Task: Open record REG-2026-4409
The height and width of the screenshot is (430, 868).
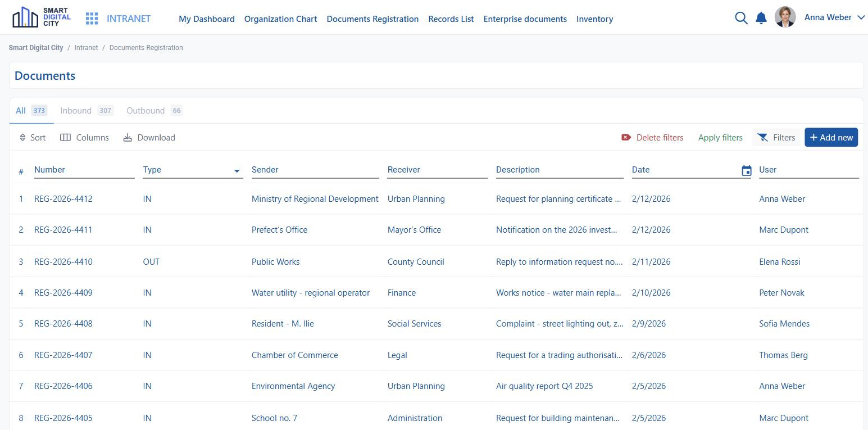Action: [x=63, y=293]
